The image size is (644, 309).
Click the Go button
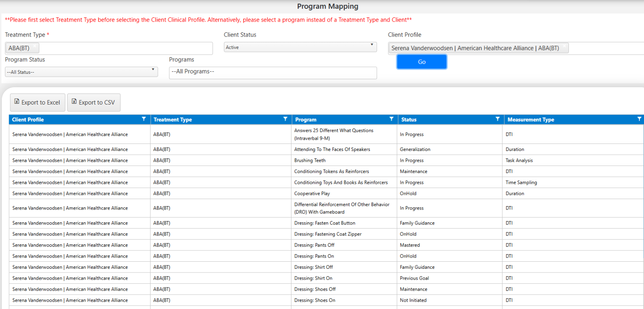pyautogui.click(x=421, y=62)
